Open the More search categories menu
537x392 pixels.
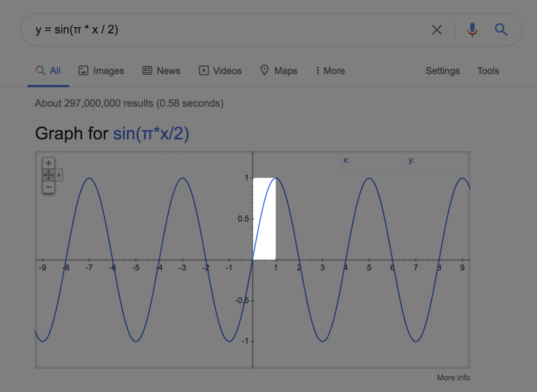[330, 71]
